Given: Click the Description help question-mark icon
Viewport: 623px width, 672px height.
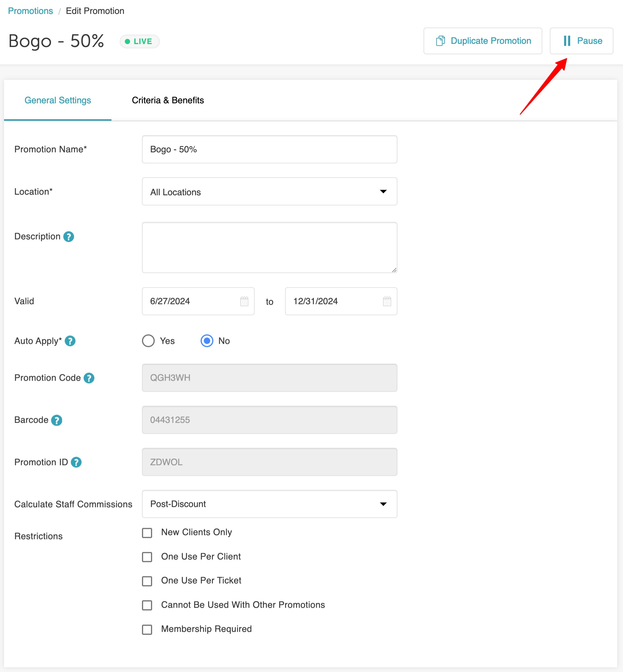Looking at the screenshot, I should tap(69, 236).
